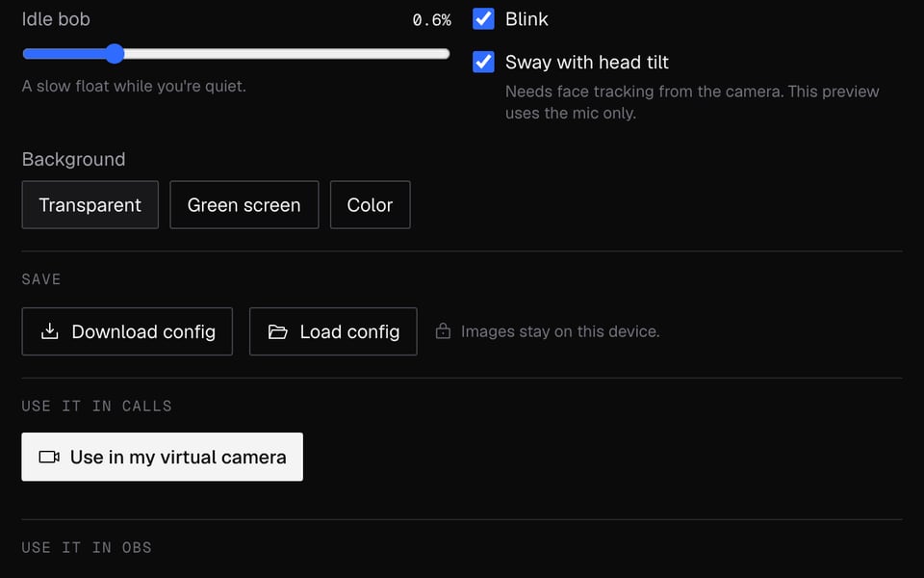Choose the Green screen background
The image size is (924, 578).
click(x=244, y=204)
